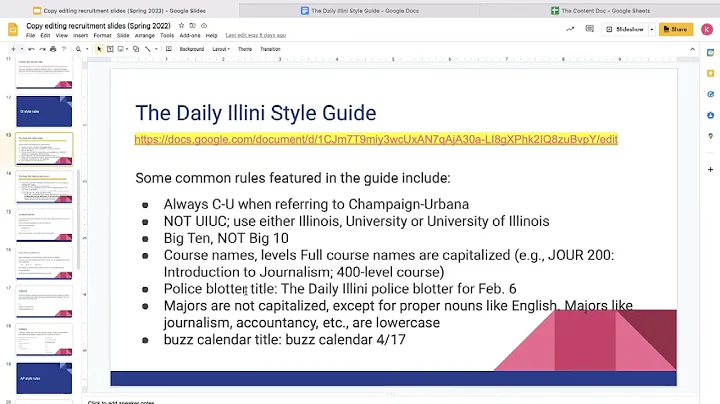Open the Edit menu

[45, 35]
